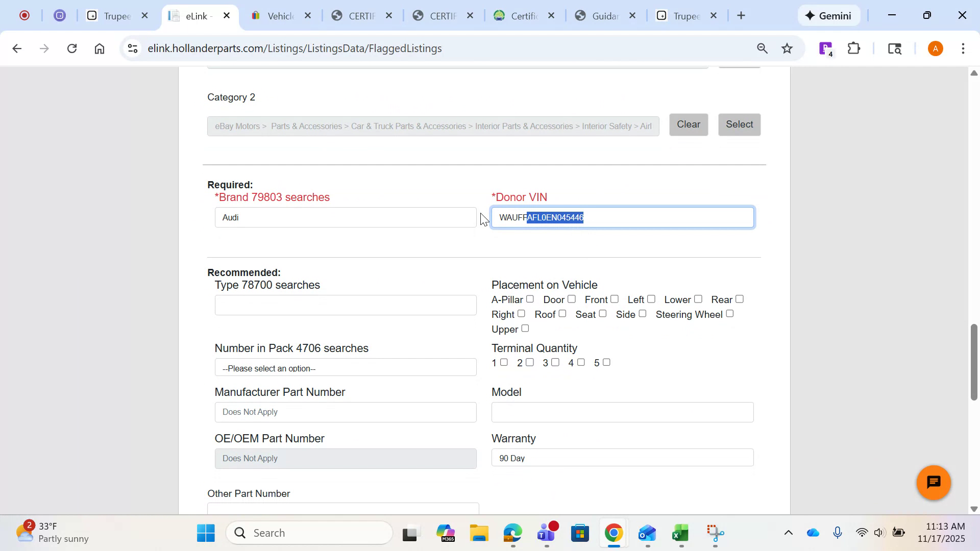Image resolution: width=980 pixels, height=551 pixels.
Task: Click inside the Model input field
Action: [x=622, y=412]
